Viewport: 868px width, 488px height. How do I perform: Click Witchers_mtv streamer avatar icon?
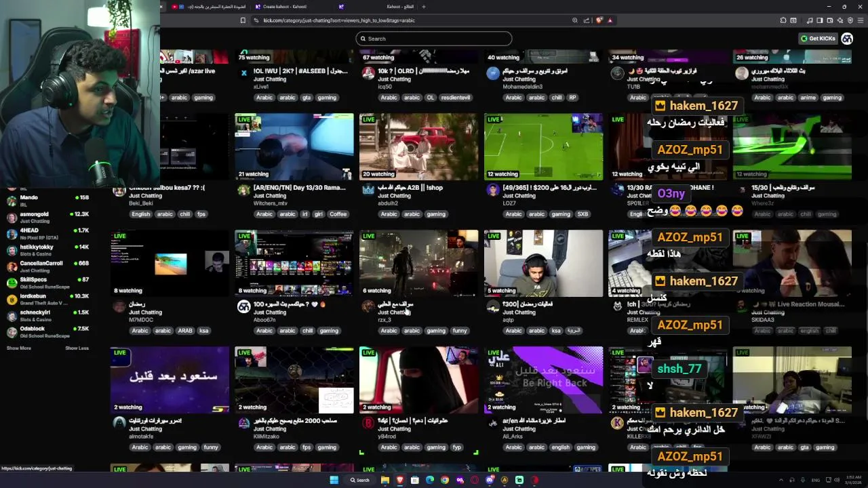coord(243,190)
